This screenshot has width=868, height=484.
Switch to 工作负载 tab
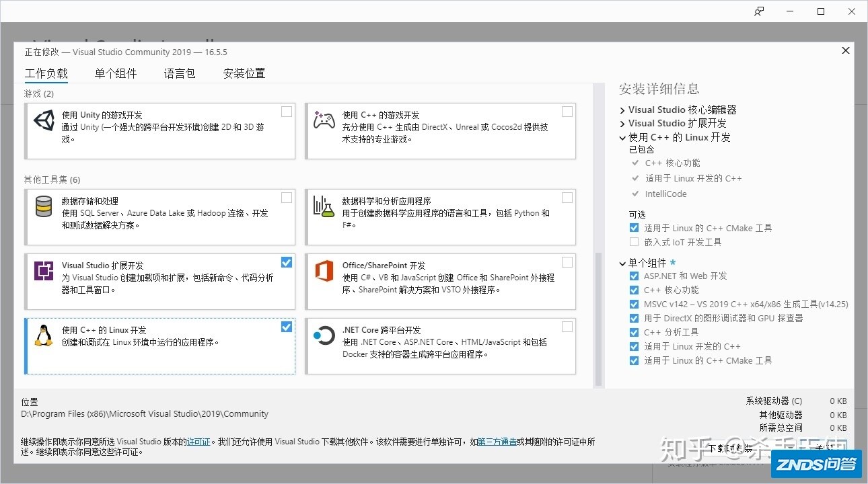click(46, 73)
